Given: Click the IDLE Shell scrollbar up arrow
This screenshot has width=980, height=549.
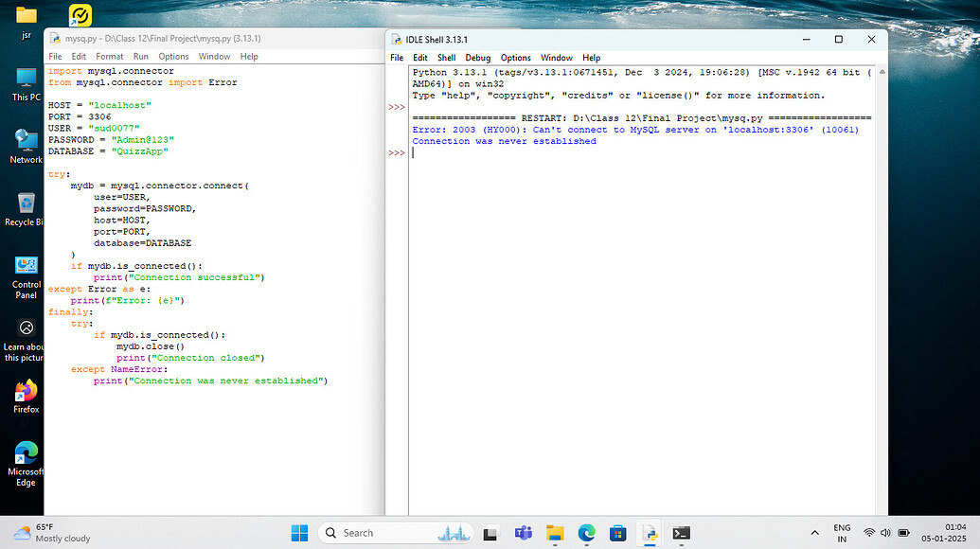Looking at the screenshot, I should (x=882, y=70).
